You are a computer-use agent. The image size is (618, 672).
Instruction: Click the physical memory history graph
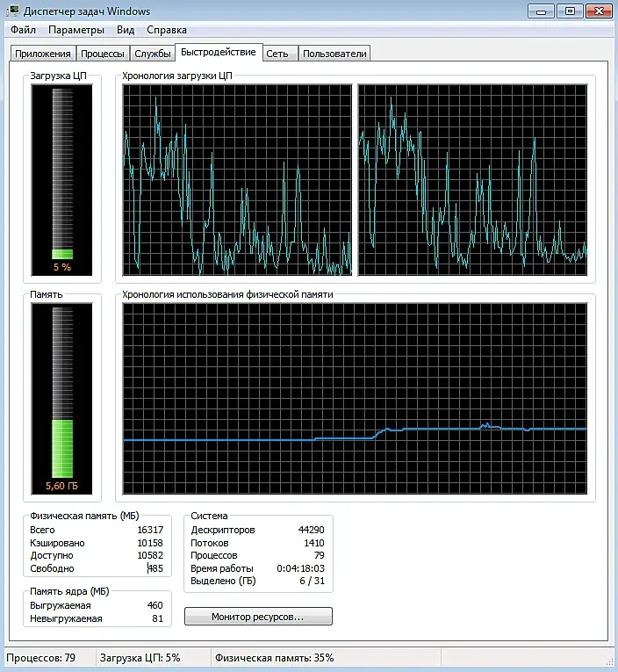[355, 399]
